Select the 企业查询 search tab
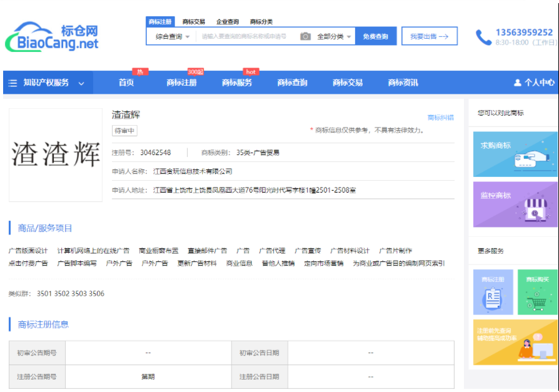This screenshot has height=392, width=559. click(227, 22)
